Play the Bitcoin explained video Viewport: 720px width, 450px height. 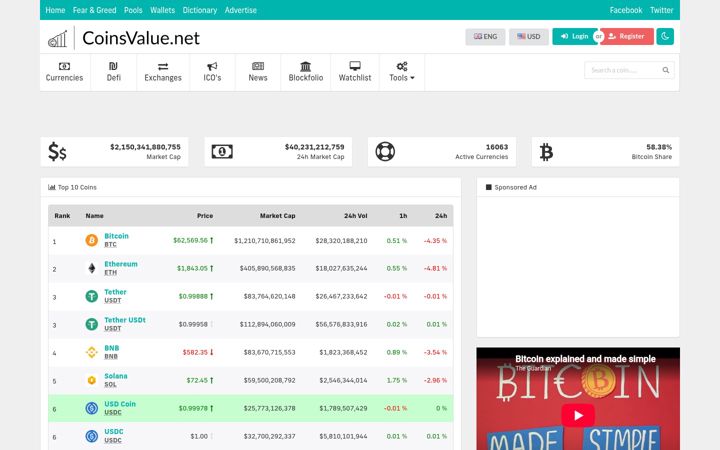pyautogui.click(x=578, y=415)
